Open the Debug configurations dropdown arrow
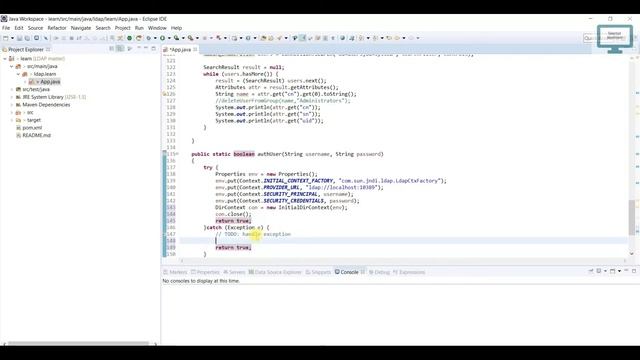This screenshot has width=640, height=360. click(x=155, y=38)
